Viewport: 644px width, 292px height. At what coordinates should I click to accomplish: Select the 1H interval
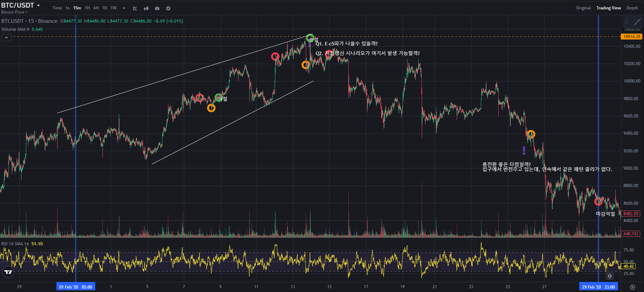click(x=87, y=8)
